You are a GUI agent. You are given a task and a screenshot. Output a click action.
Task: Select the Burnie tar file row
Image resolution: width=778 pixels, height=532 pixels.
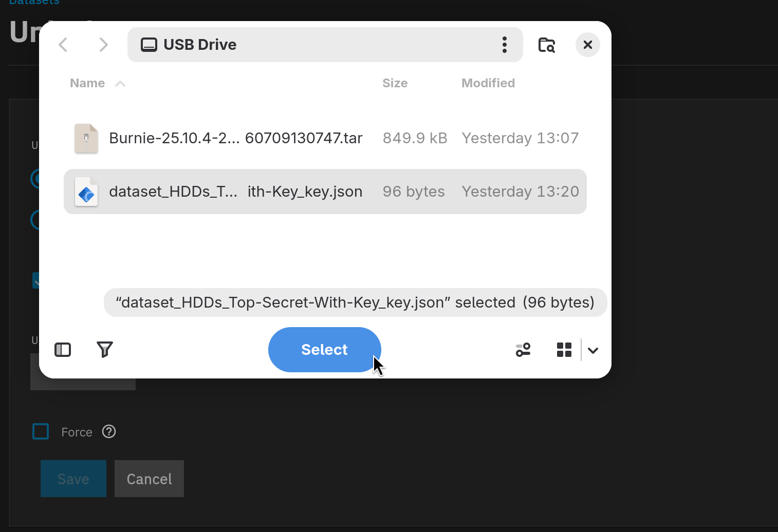[x=325, y=138]
